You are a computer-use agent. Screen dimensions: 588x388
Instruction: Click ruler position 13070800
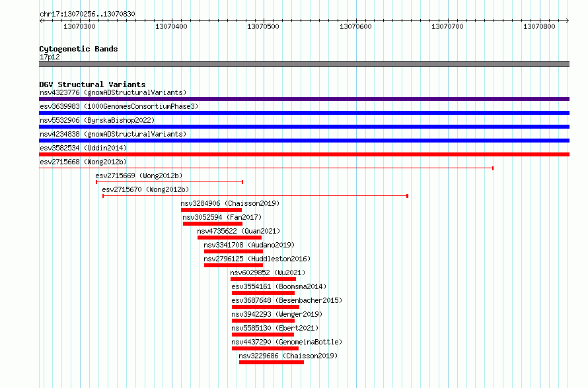click(539, 26)
